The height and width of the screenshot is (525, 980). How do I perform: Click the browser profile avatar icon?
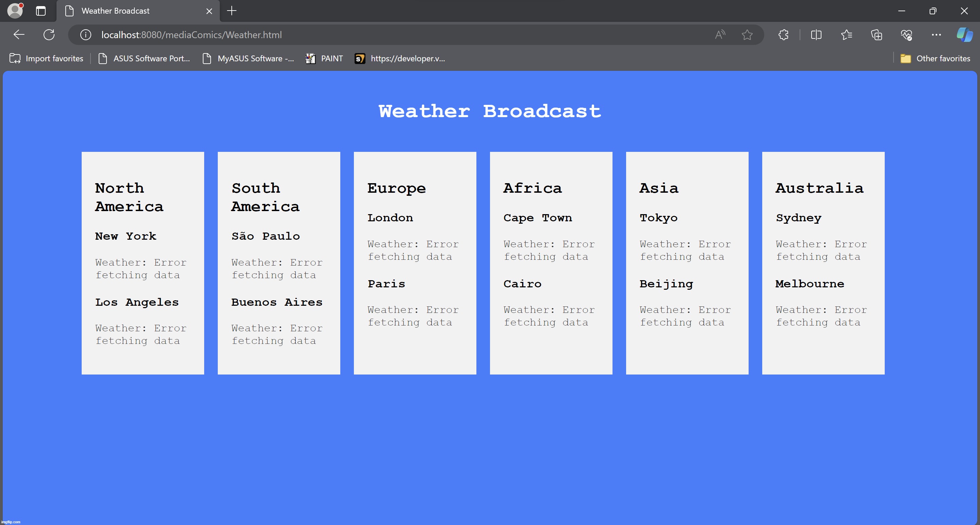(x=15, y=11)
